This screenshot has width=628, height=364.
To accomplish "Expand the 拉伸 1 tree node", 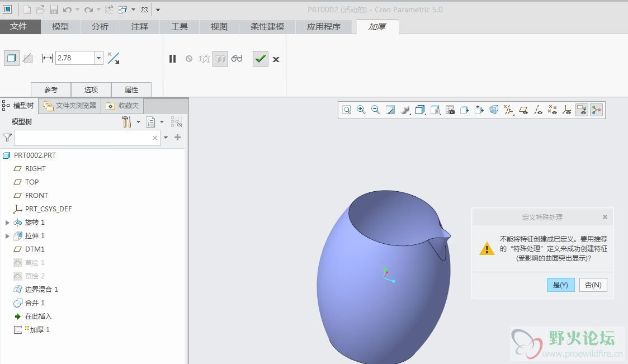I will pos(7,236).
